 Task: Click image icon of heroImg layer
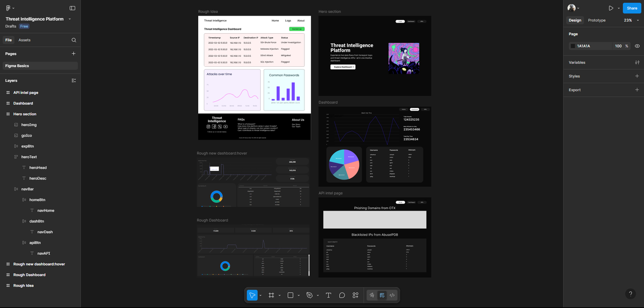click(x=16, y=125)
